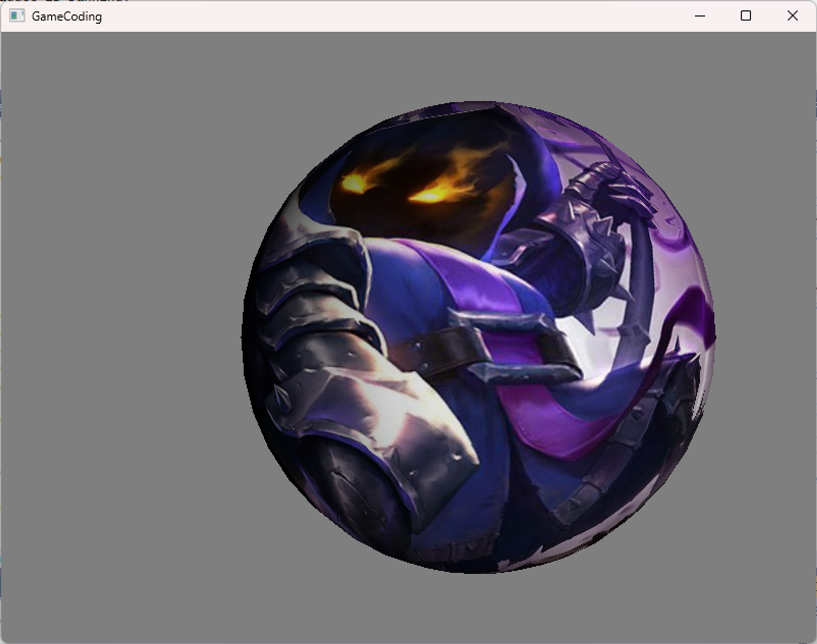The width and height of the screenshot is (817, 644).
Task: Click the pointed stud on the left armor
Action: (282, 398)
